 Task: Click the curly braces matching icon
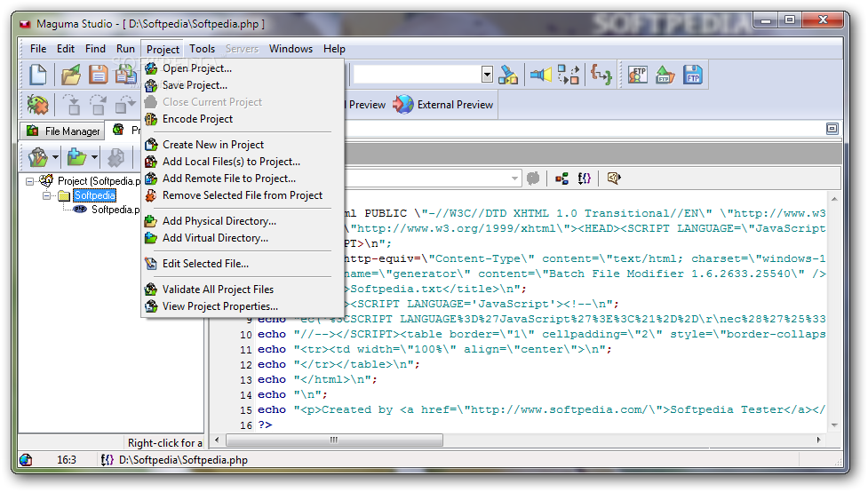tap(601, 75)
